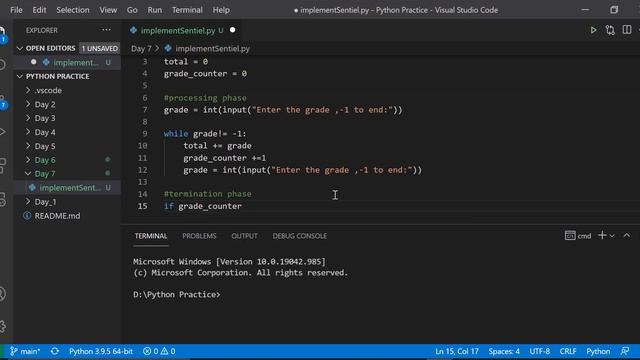Open README.md in the explorer
The width and height of the screenshot is (640, 360).
tap(57, 216)
